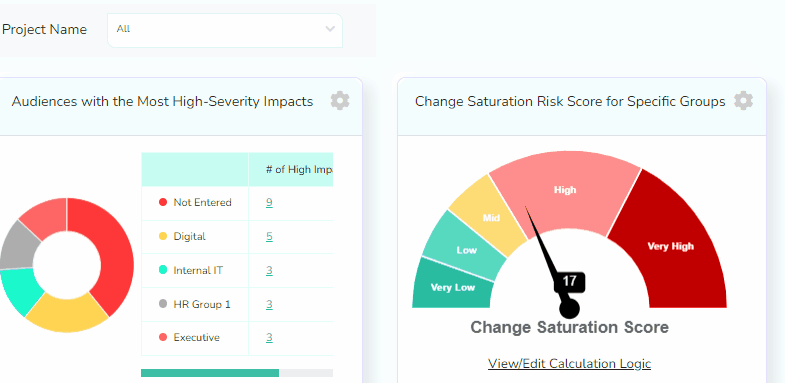Open the Digital high impact count 5
The width and height of the screenshot is (785, 383).
(269, 236)
